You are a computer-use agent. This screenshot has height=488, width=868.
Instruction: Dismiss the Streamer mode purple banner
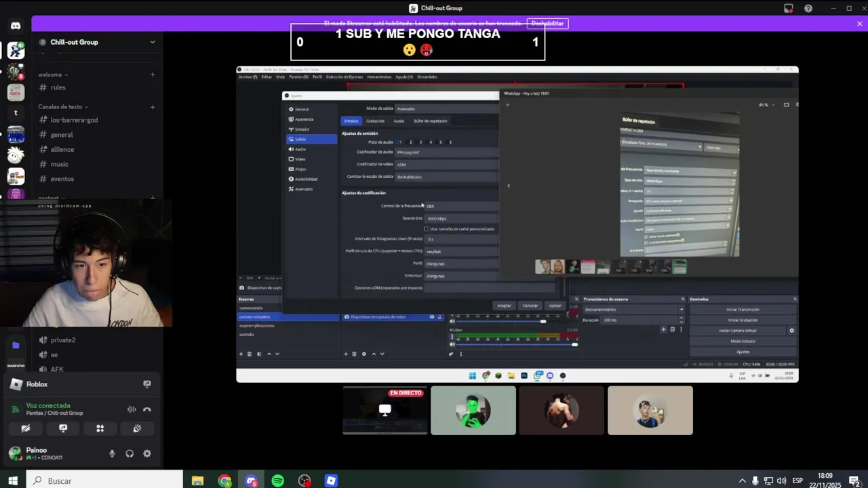coord(859,23)
